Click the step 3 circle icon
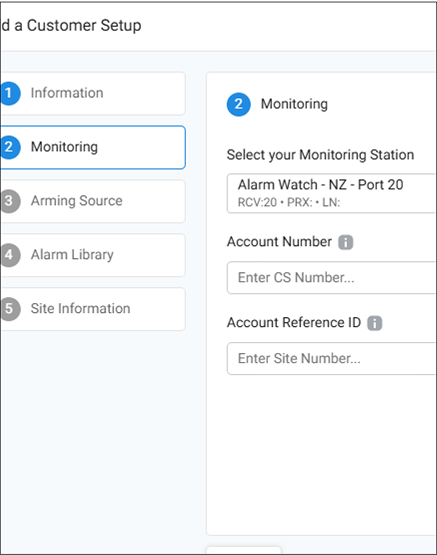The height and width of the screenshot is (555, 437). click(x=10, y=201)
